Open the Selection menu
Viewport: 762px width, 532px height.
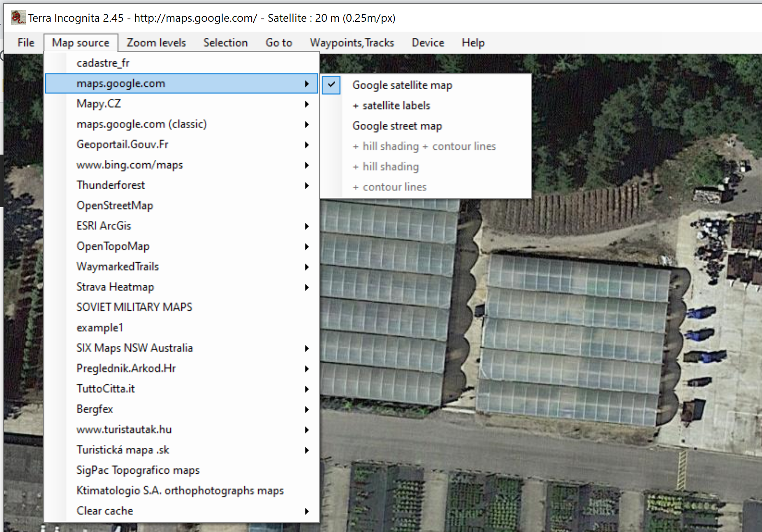(x=226, y=43)
